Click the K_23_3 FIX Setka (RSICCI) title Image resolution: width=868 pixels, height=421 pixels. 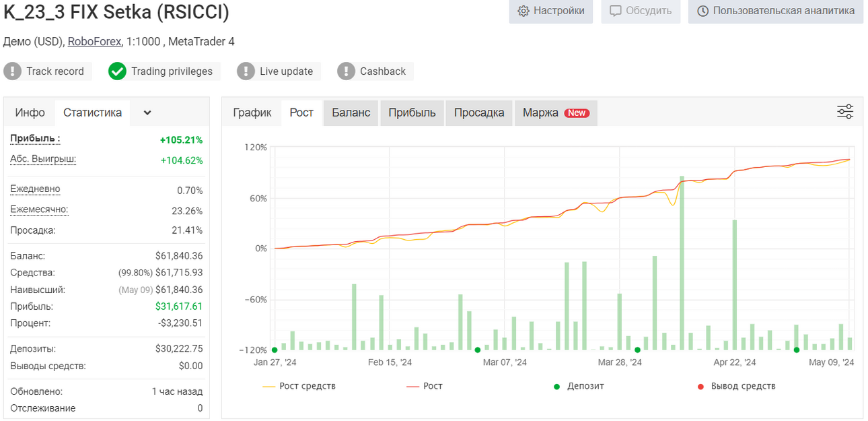[116, 12]
